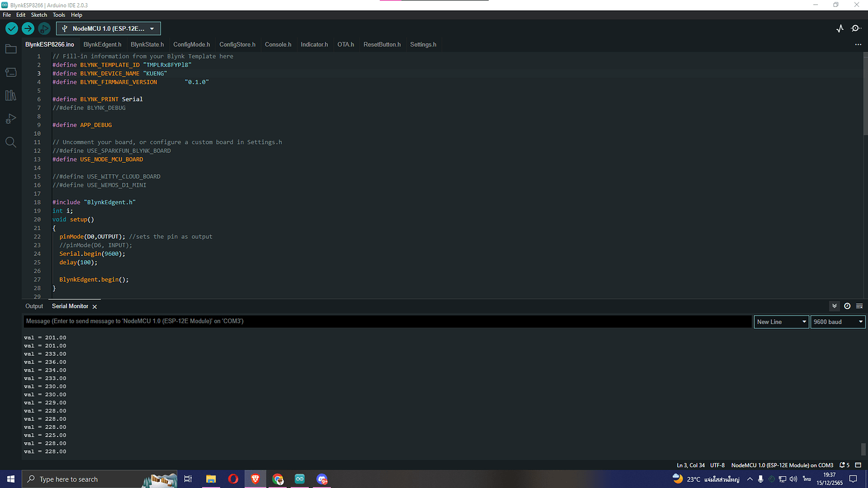This screenshot has width=868, height=488.
Task: Open the New Line ending dropdown
Action: (781, 321)
